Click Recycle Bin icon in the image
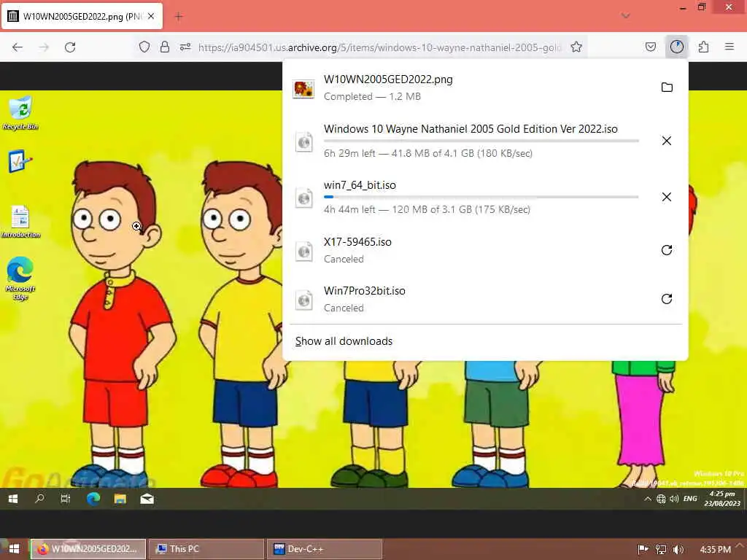Screen dimensions: 747x560 (x=20, y=113)
